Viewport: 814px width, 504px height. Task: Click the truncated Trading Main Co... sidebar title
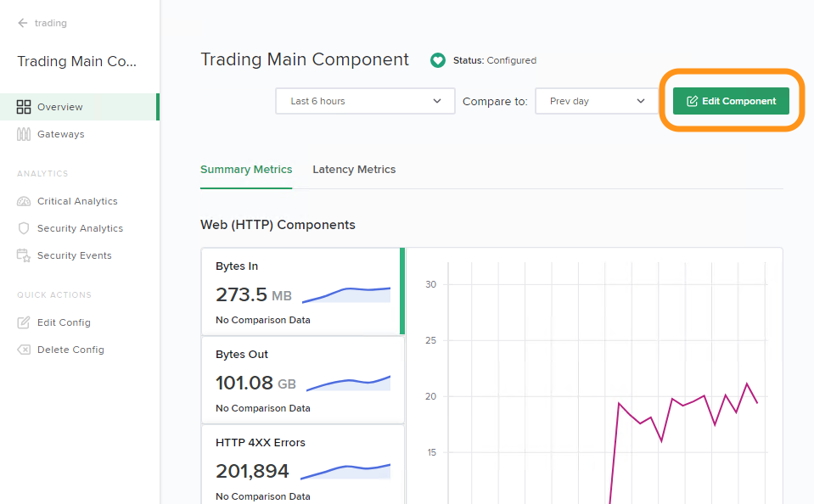[x=77, y=61]
